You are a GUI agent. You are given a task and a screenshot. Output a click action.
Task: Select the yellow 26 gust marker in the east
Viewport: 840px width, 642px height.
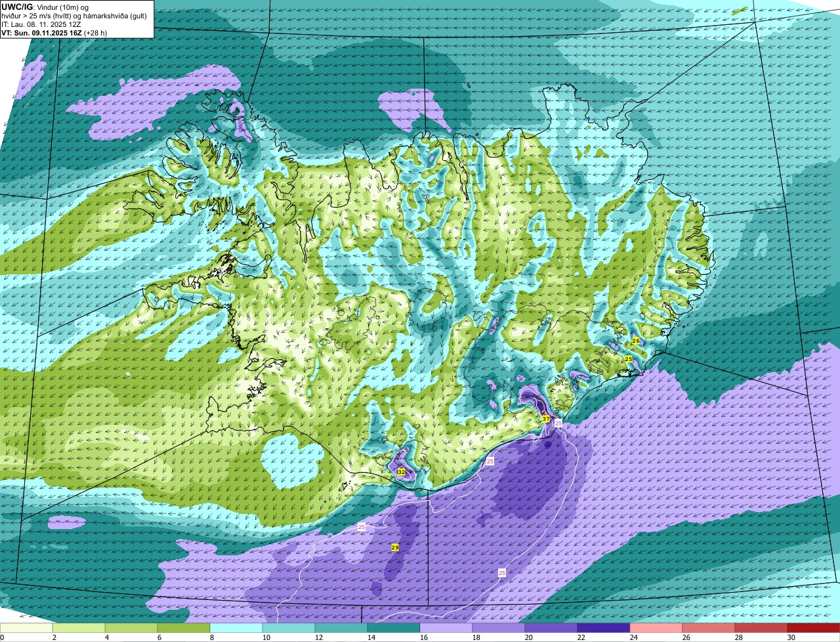[x=636, y=341]
